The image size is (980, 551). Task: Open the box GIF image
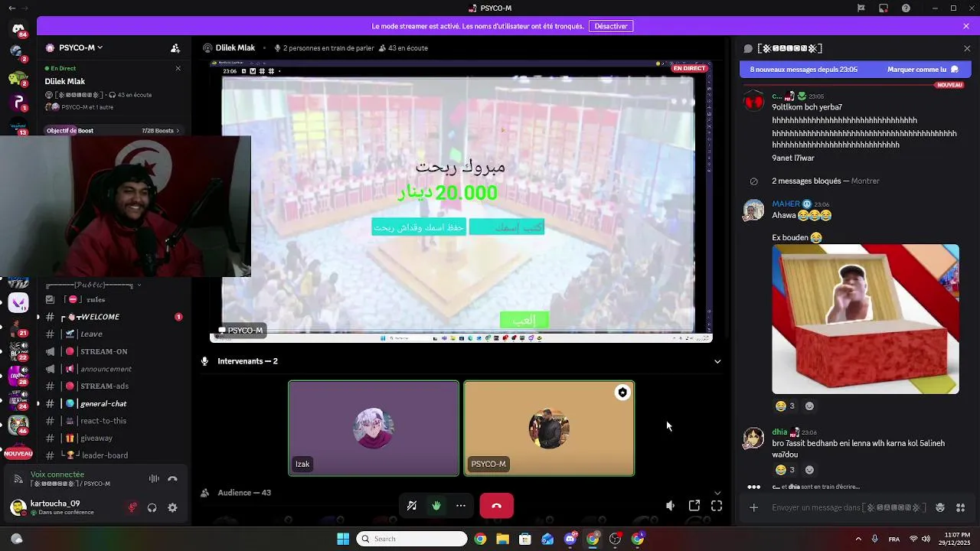pos(865,319)
